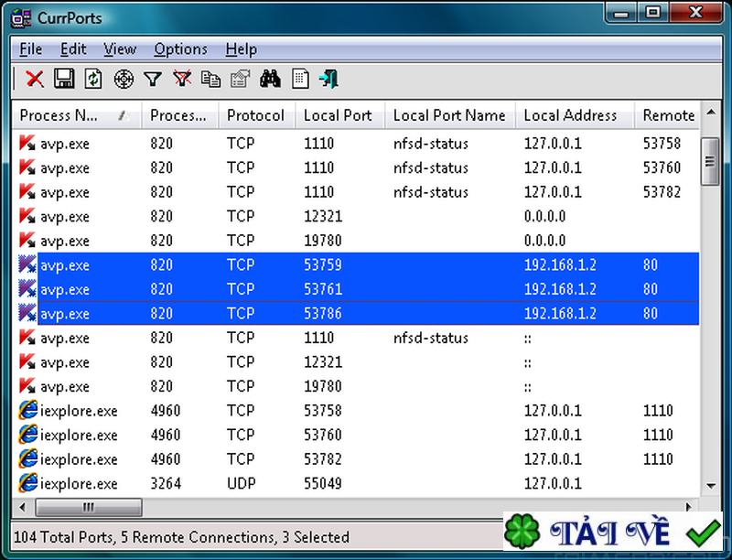Sort by the Local Address column header
The image size is (732, 560).
point(570,115)
